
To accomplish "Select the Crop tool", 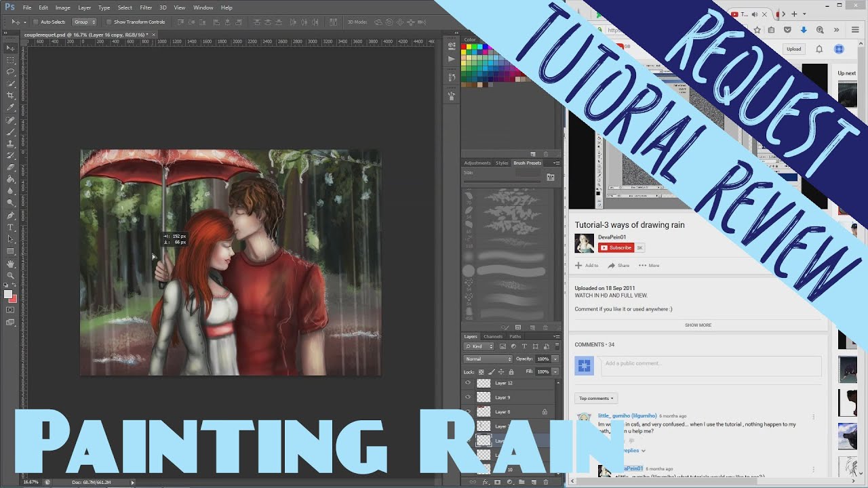I will tap(10, 96).
